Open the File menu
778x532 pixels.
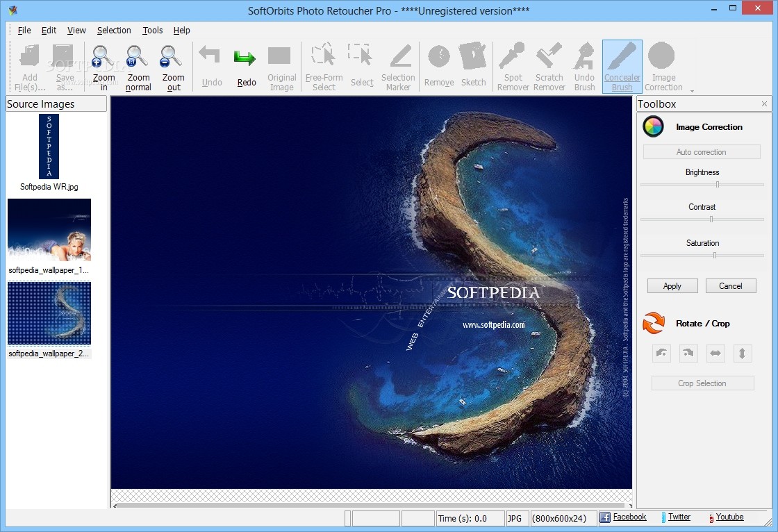(x=24, y=31)
